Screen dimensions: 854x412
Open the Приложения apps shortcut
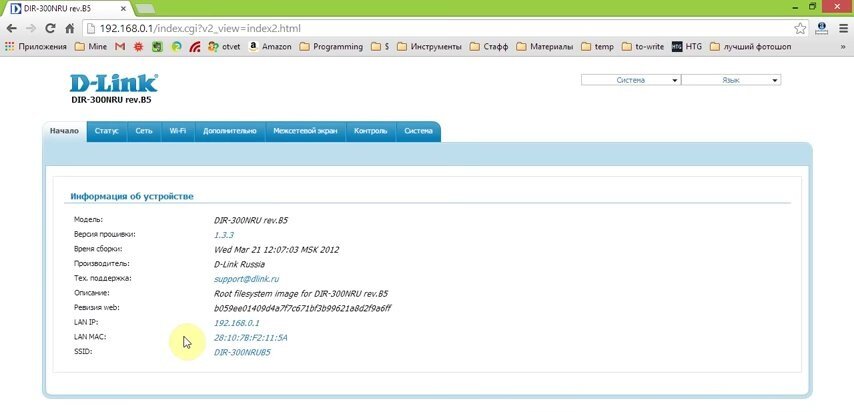coord(35,47)
